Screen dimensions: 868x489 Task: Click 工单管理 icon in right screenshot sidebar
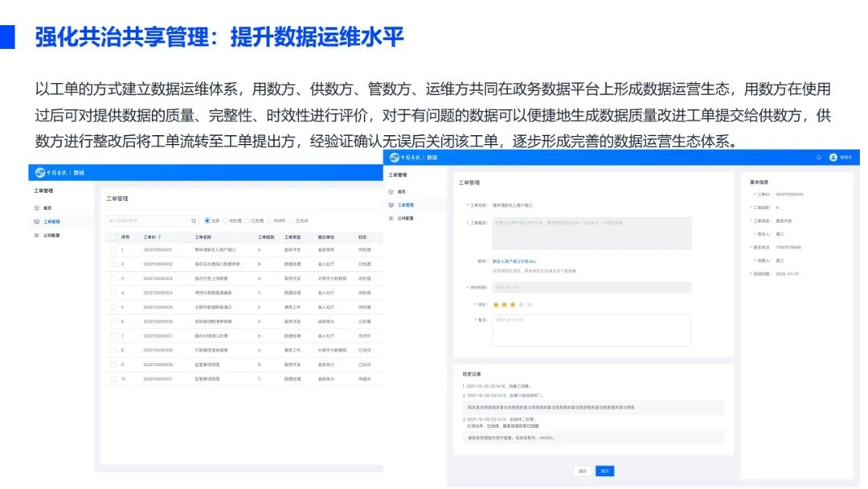point(391,205)
